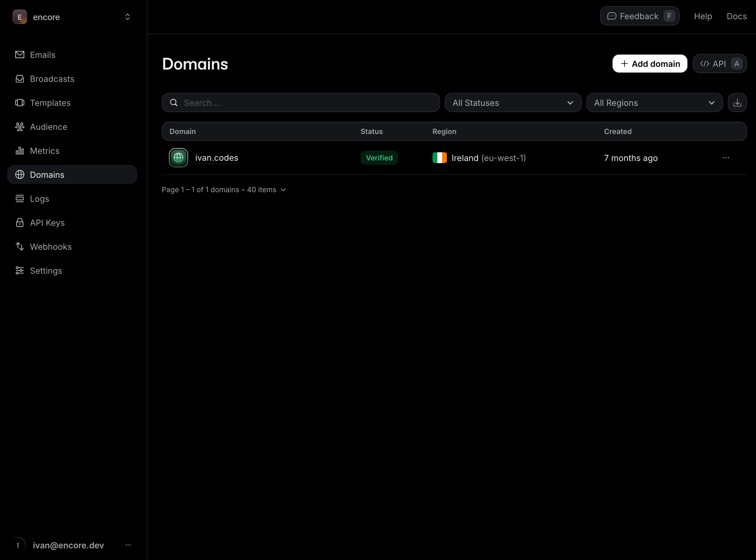Open the Metrics dashboard
This screenshot has height=560, width=756.
[44, 150]
